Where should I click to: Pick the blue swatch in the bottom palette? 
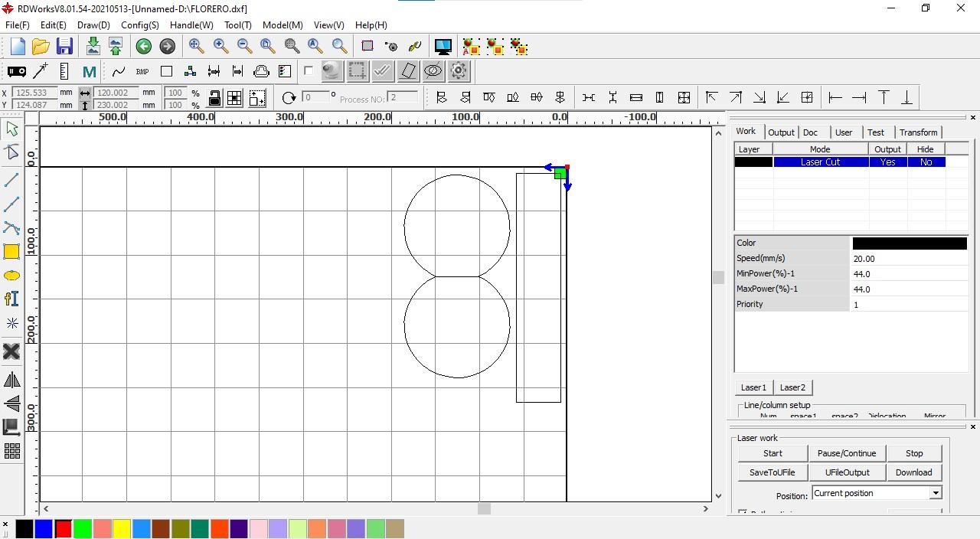pos(44,528)
